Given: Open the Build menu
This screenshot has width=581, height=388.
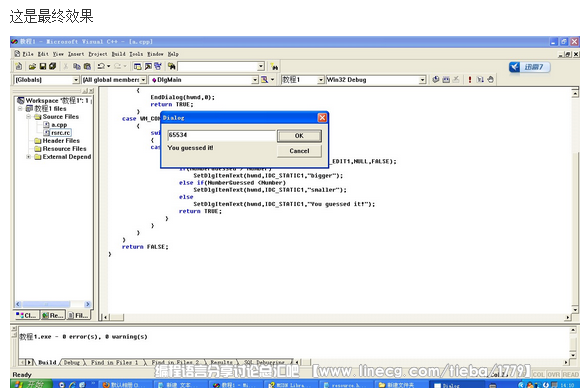Looking at the screenshot, I should point(119,54).
